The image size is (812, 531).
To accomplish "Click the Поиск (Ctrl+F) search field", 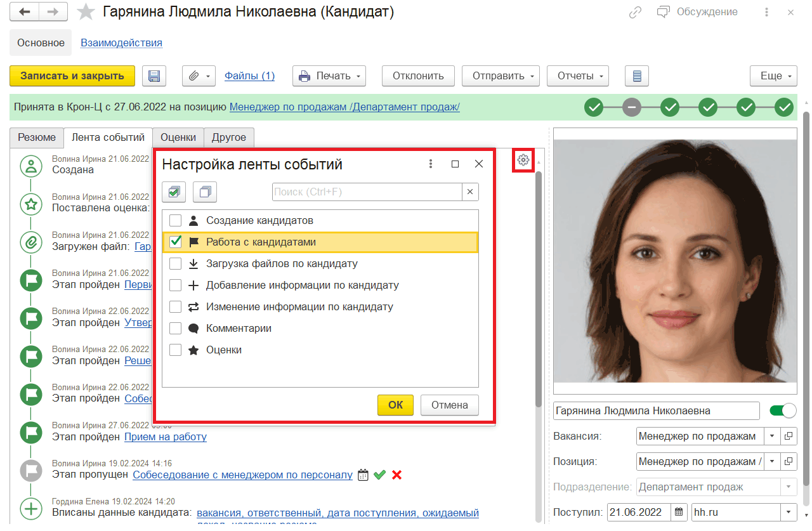I will (367, 192).
